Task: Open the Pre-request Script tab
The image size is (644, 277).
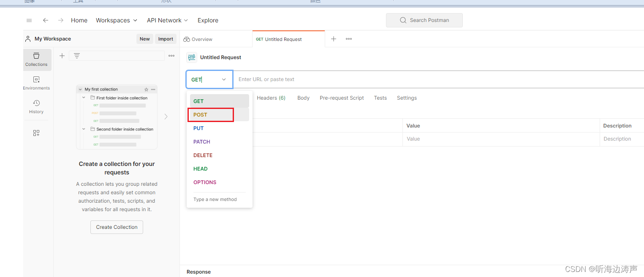Action: (342, 98)
